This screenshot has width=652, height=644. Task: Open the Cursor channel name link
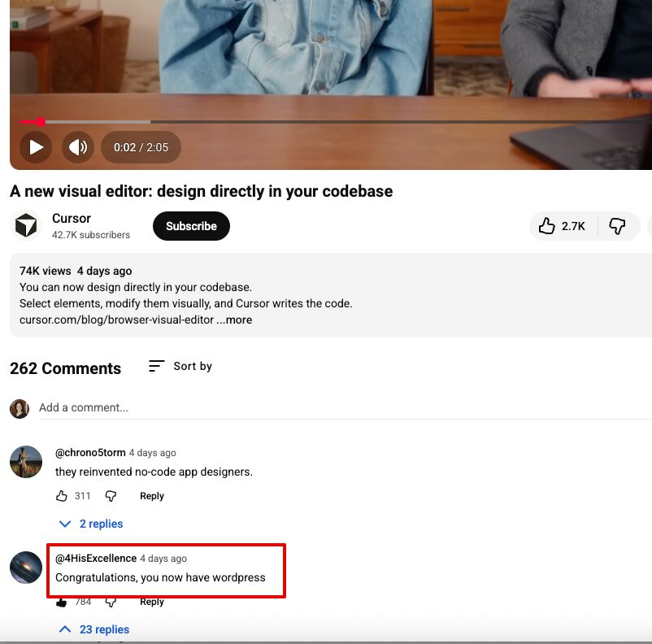click(x=72, y=218)
